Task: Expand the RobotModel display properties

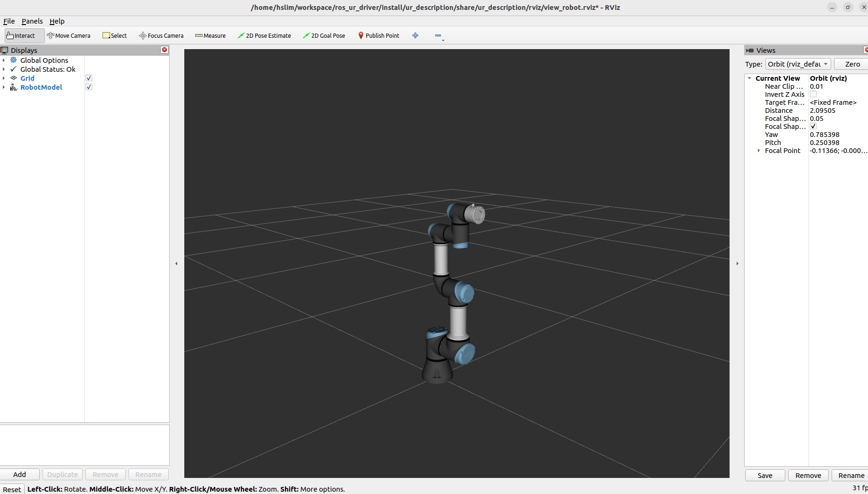Action: point(4,87)
